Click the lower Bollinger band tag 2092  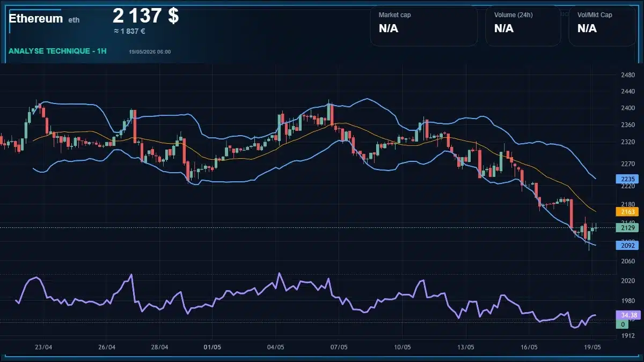click(x=627, y=246)
